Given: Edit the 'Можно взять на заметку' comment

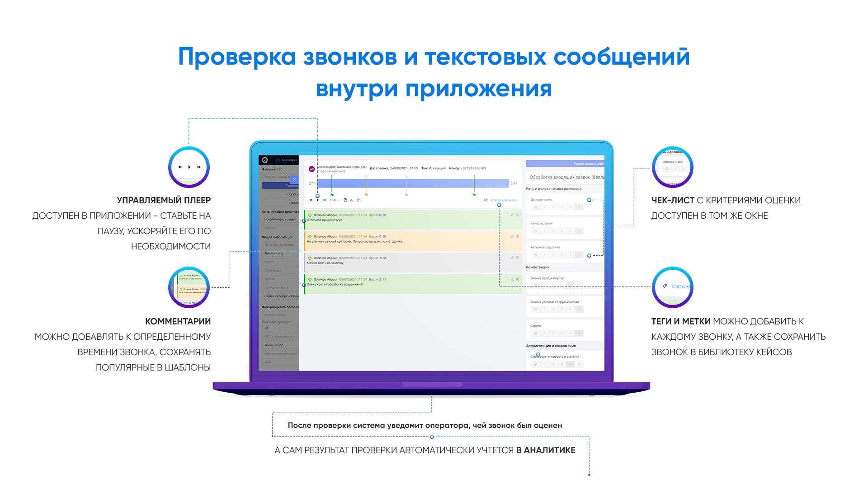Looking at the screenshot, I should pyautogui.click(x=512, y=258).
